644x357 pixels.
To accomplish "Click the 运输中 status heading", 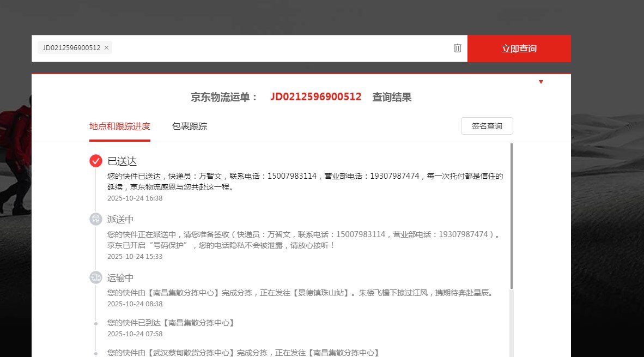I will pyautogui.click(x=120, y=278).
